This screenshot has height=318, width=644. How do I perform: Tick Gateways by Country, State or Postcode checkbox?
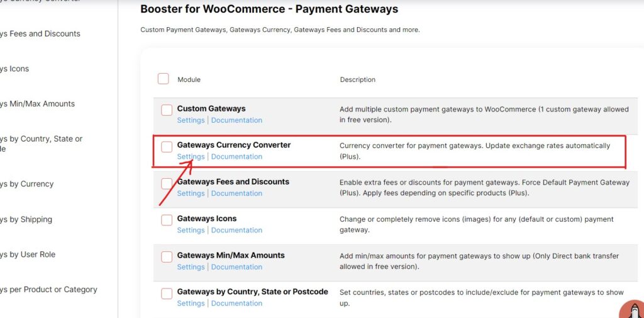coord(167,293)
